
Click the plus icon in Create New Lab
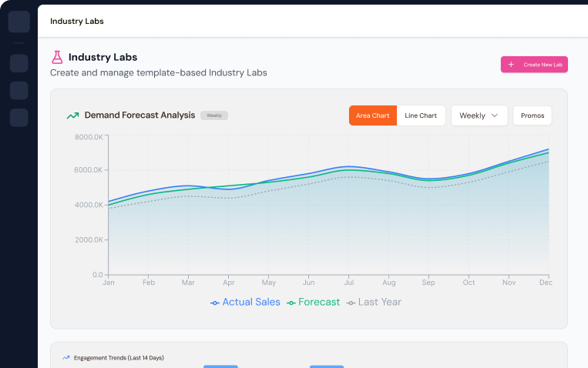pos(511,65)
